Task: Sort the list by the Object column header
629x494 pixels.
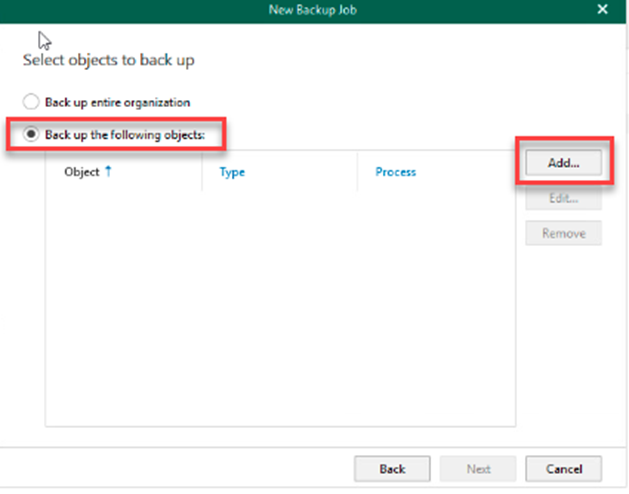Action: click(81, 172)
